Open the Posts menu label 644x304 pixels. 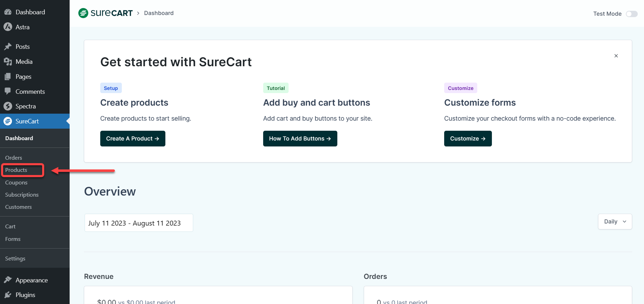[x=23, y=46]
